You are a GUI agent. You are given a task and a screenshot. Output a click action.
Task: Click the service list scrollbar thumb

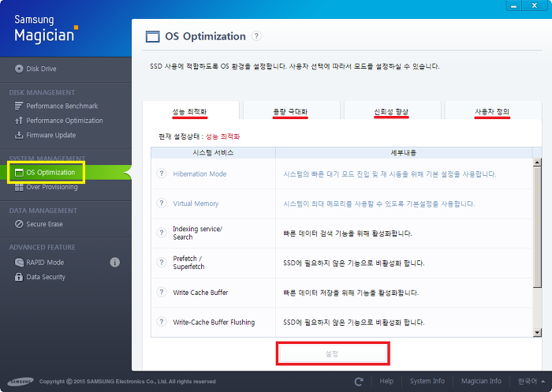point(537,227)
